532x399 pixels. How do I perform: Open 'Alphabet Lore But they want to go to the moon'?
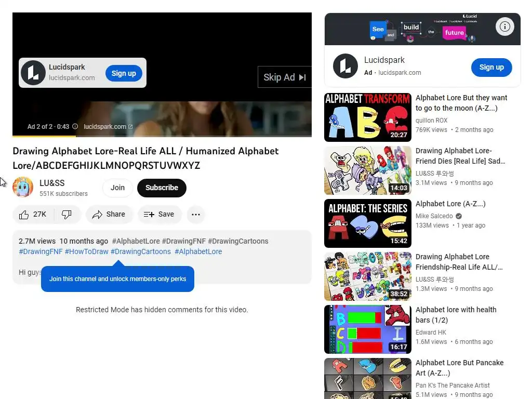point(461,103)
